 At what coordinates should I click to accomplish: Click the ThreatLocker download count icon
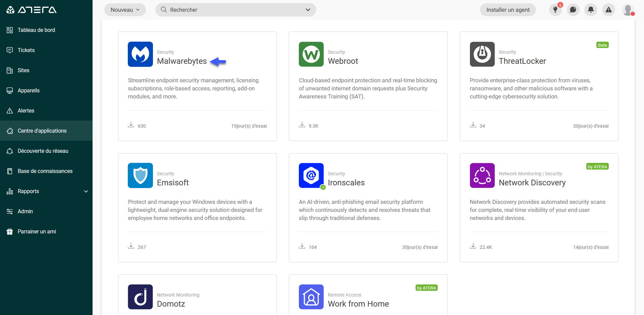coord(473,125)
